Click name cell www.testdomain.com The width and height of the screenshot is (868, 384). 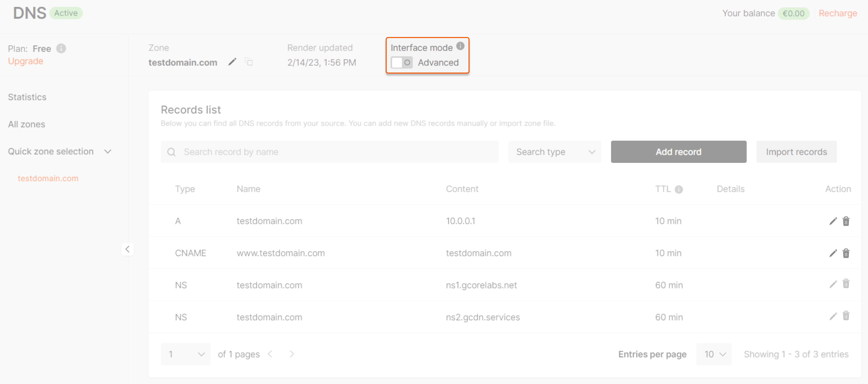click(x=281, y=253)
